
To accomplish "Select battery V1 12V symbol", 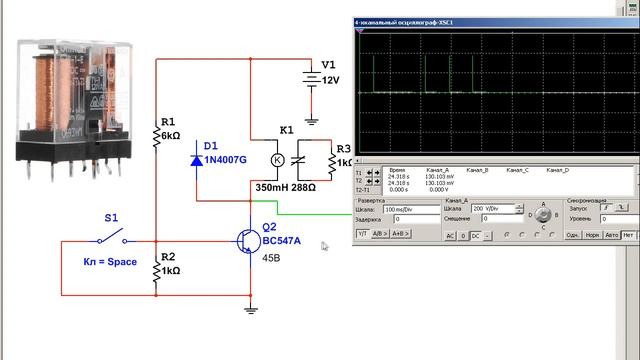I will click(x=311, y=78).
